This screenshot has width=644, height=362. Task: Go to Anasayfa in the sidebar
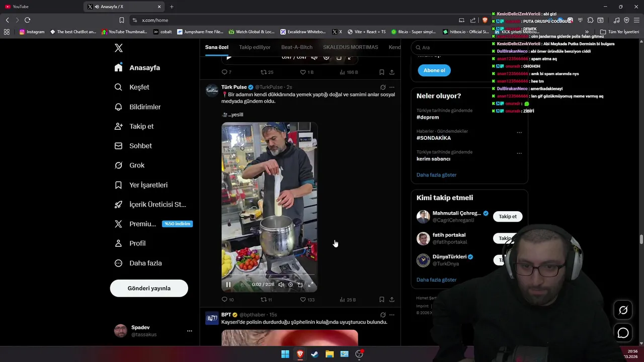pos(137,68)
